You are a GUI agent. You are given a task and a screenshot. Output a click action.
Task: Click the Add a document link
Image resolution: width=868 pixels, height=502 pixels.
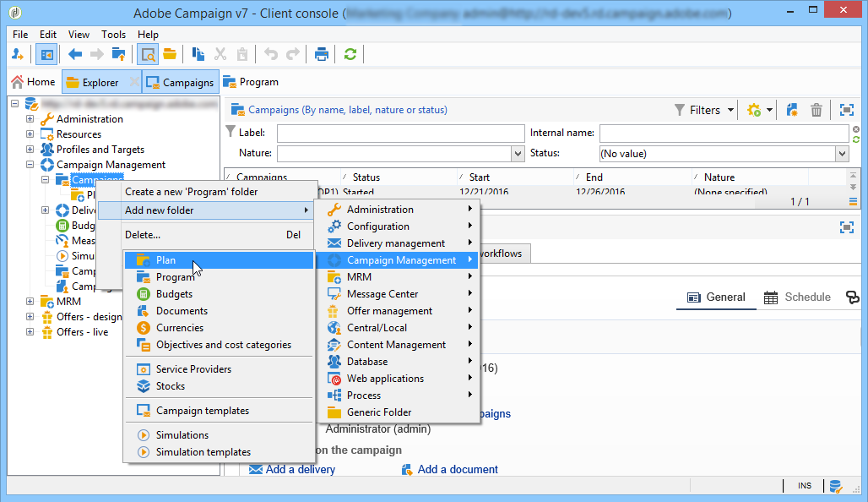pos(458,469)
